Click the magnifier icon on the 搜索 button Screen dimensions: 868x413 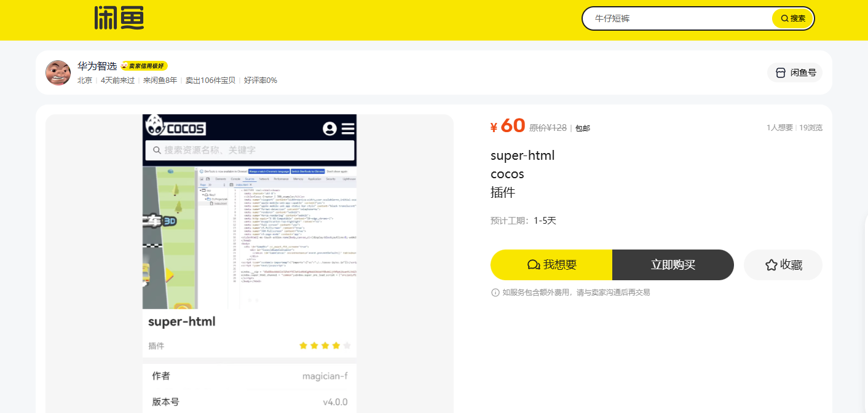784,18
